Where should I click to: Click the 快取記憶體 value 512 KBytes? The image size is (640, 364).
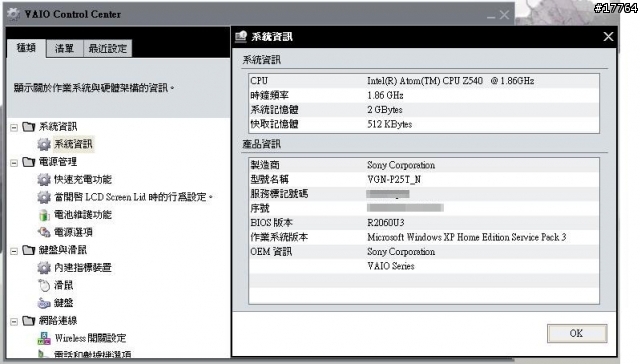[x=389, y=124]
